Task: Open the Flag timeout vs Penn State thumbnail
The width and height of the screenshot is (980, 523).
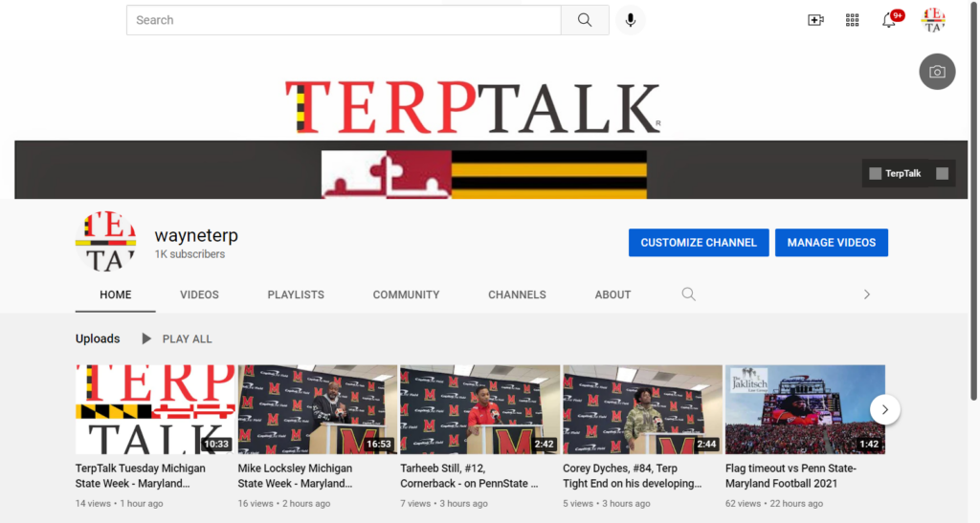Action: pos(805,409)
